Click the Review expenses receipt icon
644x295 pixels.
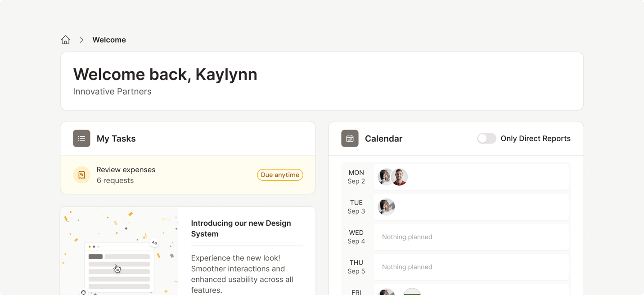click(x=81, y=175)
